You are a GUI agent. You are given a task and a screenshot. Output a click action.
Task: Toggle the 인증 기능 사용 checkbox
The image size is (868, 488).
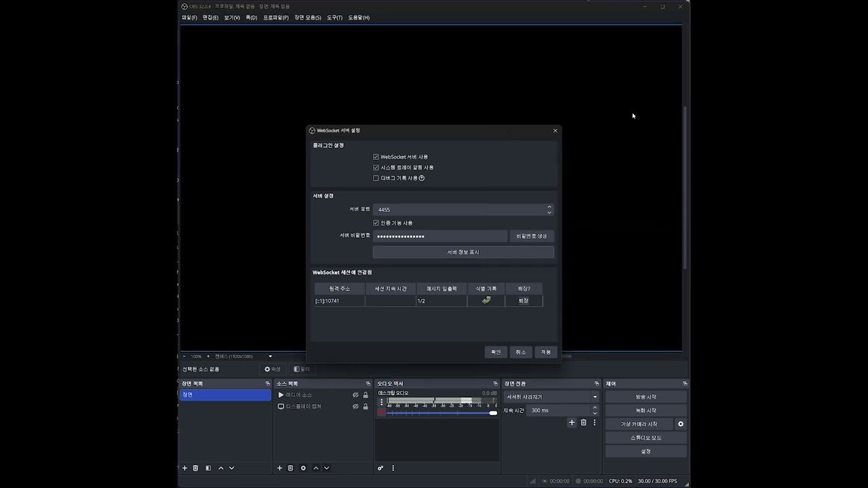pos(376,223)
